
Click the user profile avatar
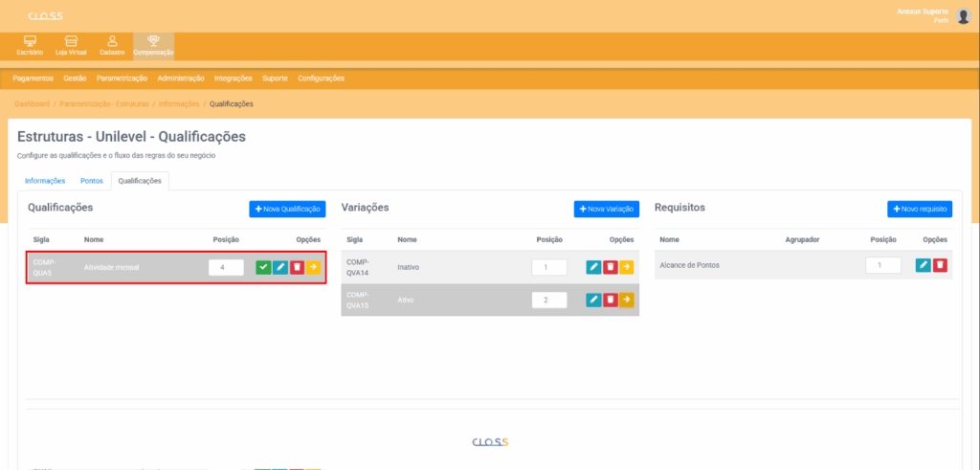963,15
